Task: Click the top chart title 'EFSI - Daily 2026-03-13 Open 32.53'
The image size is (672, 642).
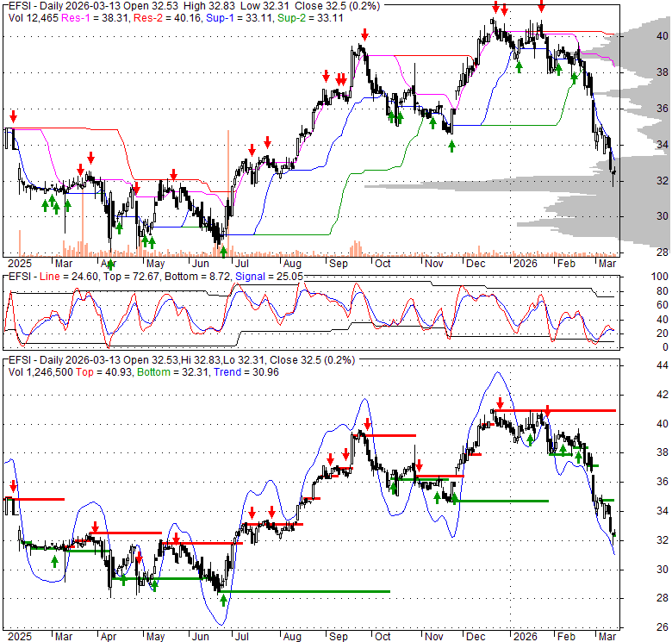Action: 94,6
